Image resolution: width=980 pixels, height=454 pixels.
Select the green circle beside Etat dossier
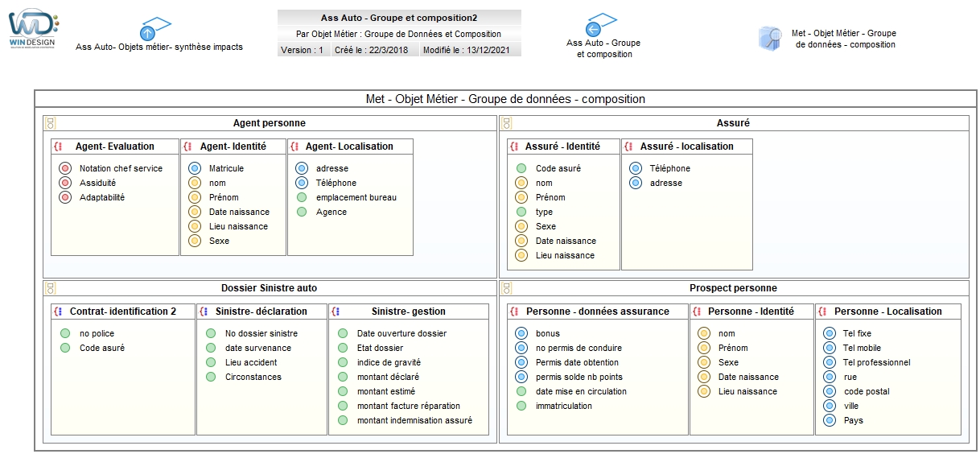(x=343, y=348)
